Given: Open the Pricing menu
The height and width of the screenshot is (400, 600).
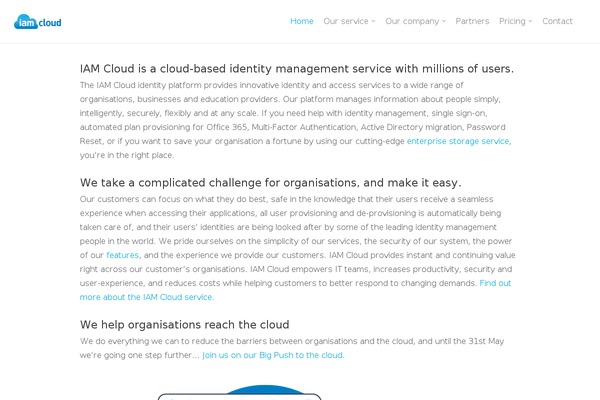Looking at the screenshot, I should click(512, 21).
